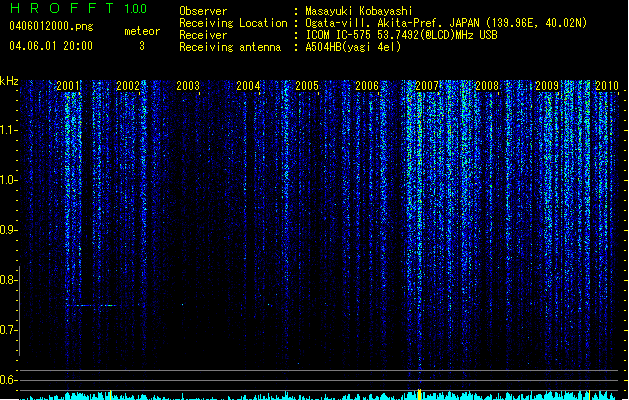Screen dimensions: 629x400
Task: Click the A504HB(yagi 4el) antenna text
Action: click(x=353, y=47)
